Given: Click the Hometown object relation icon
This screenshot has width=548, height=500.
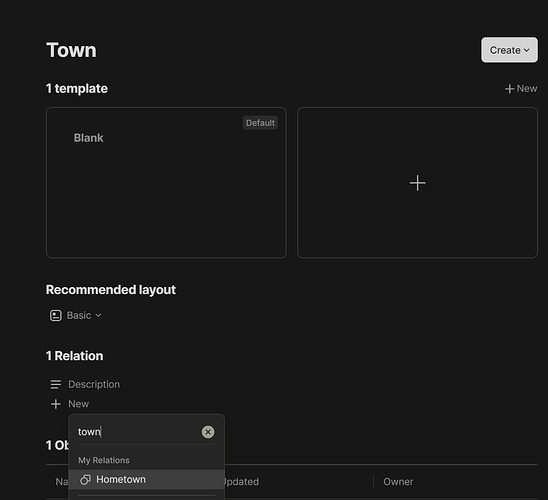Looking at the screenshot, I should point(85,480).
